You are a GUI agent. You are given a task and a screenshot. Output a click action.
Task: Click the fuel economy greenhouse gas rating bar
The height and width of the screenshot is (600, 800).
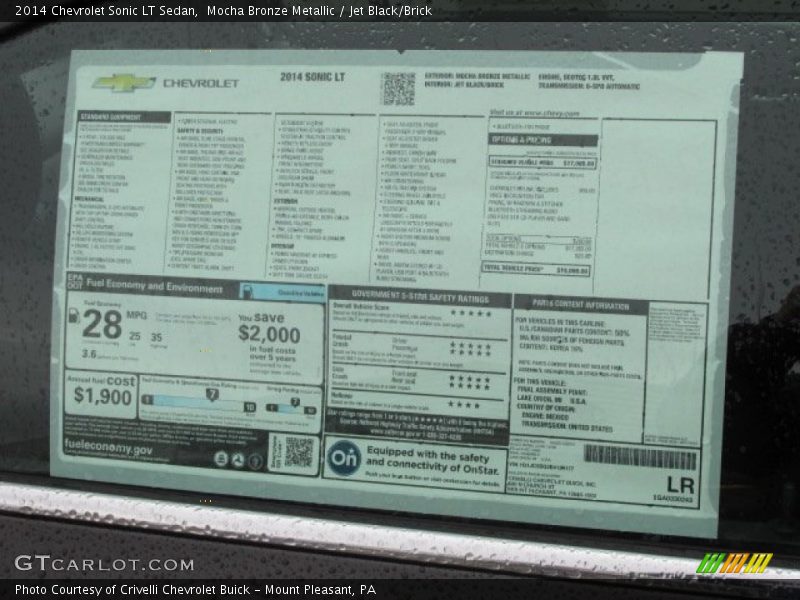(198, 402)
